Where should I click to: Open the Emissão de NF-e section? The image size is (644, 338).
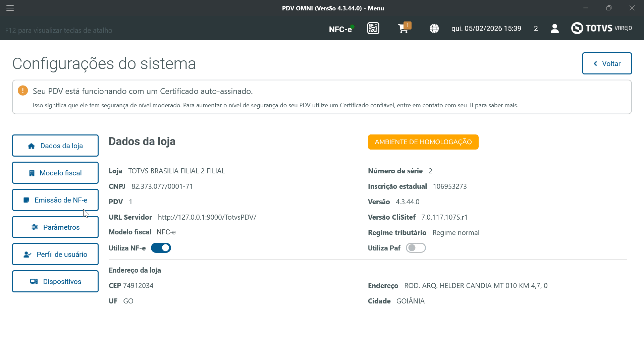point(55,200)
